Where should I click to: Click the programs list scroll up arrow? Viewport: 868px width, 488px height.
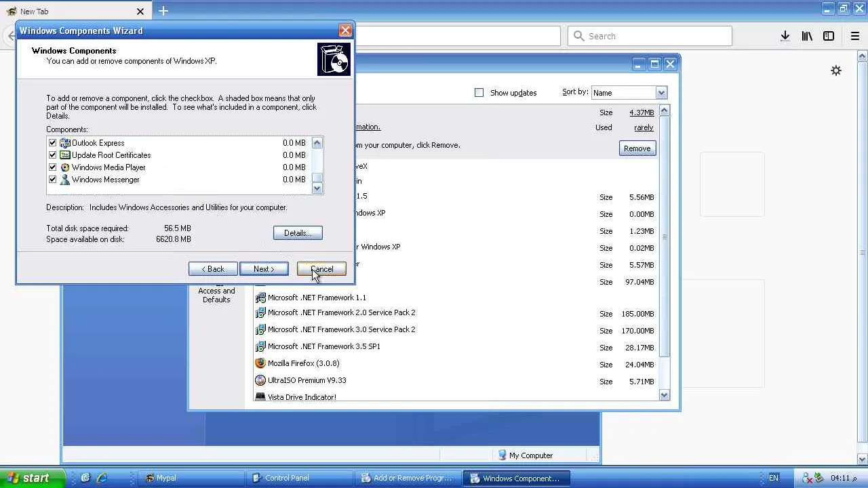tap(664, 110)
